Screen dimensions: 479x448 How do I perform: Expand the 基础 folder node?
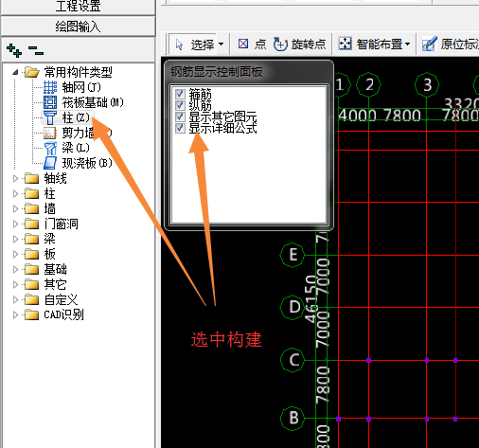click(15, 269)
